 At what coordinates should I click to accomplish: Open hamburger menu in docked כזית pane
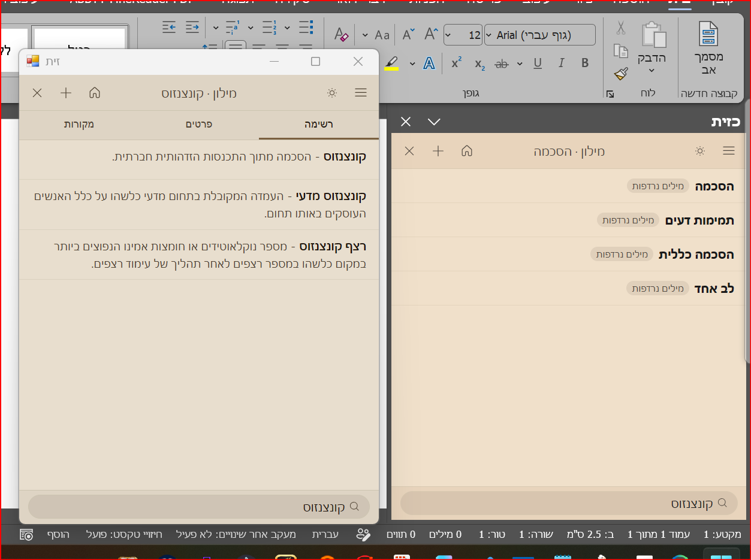729,151
